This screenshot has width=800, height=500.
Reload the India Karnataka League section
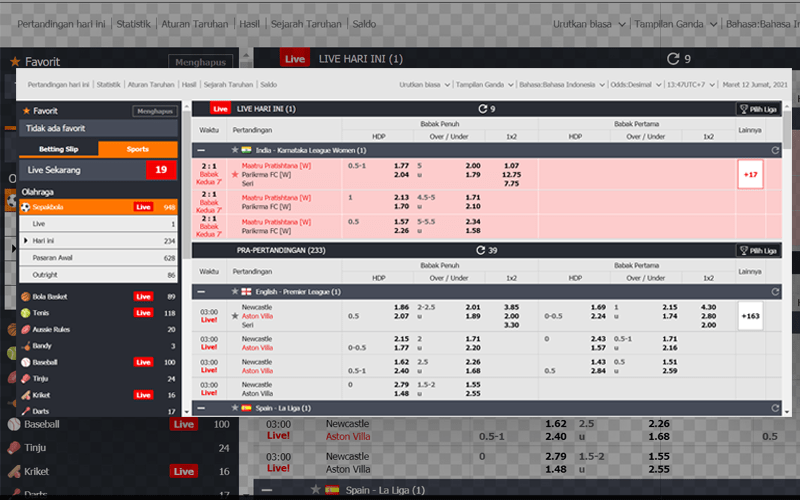click(x=775, y=150)
